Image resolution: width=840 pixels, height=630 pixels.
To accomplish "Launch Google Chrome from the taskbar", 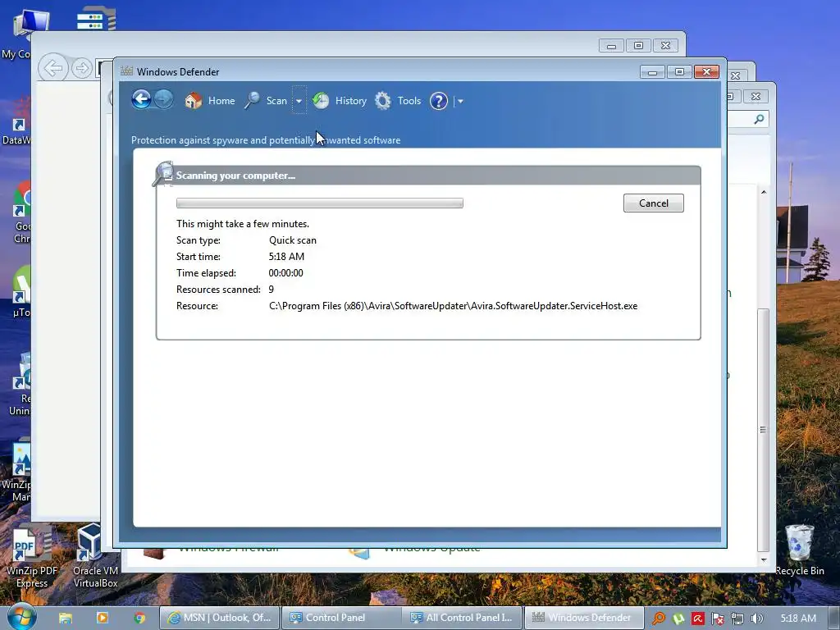I will point(139,618).
